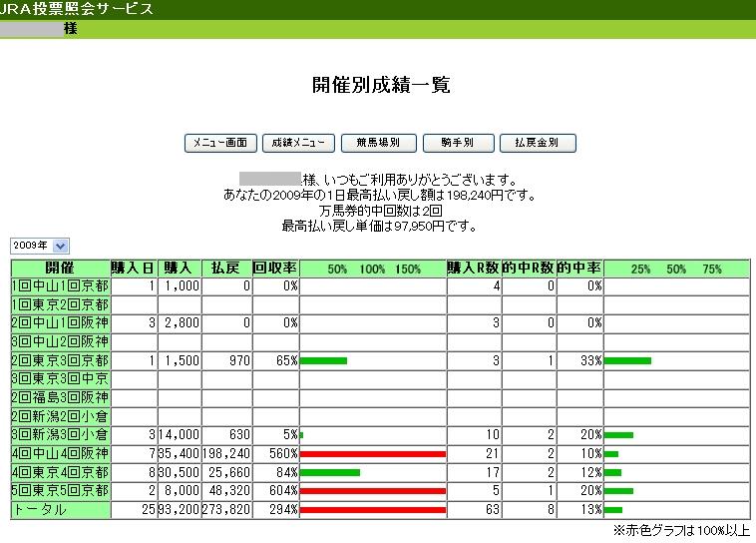756x543 pixels.
Task: Go to 成績メニュー
Action: [x=298, y=143]
